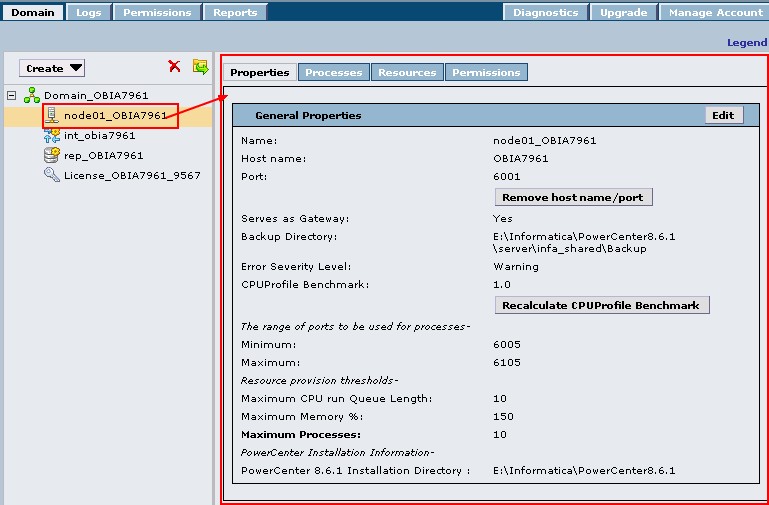Click the Minimum port value 6005

tap(507, 345)
